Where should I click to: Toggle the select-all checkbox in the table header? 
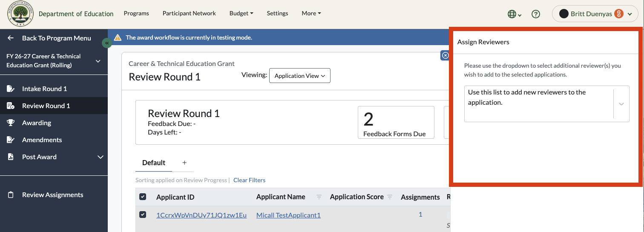(x=143, y=197)
